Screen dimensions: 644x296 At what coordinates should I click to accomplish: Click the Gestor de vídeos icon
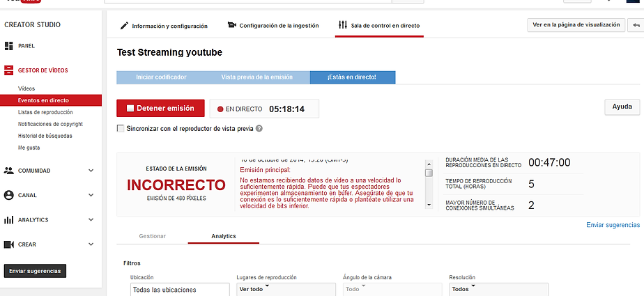pos(8,70)
